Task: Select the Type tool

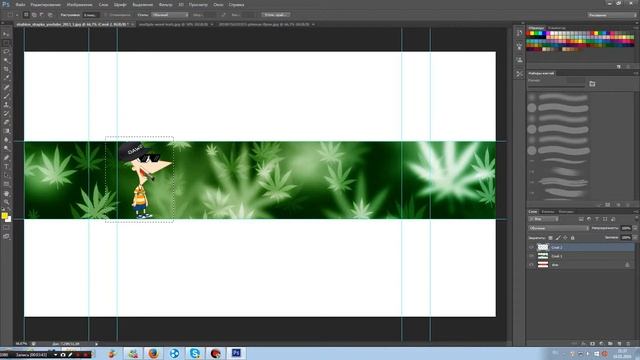Action: (6, 167)
